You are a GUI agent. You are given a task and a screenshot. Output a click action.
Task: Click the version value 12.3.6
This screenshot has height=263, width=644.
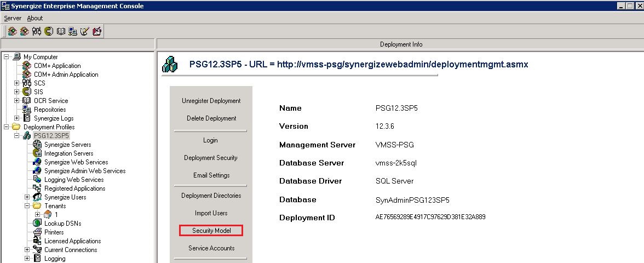(x=384, y=126)
